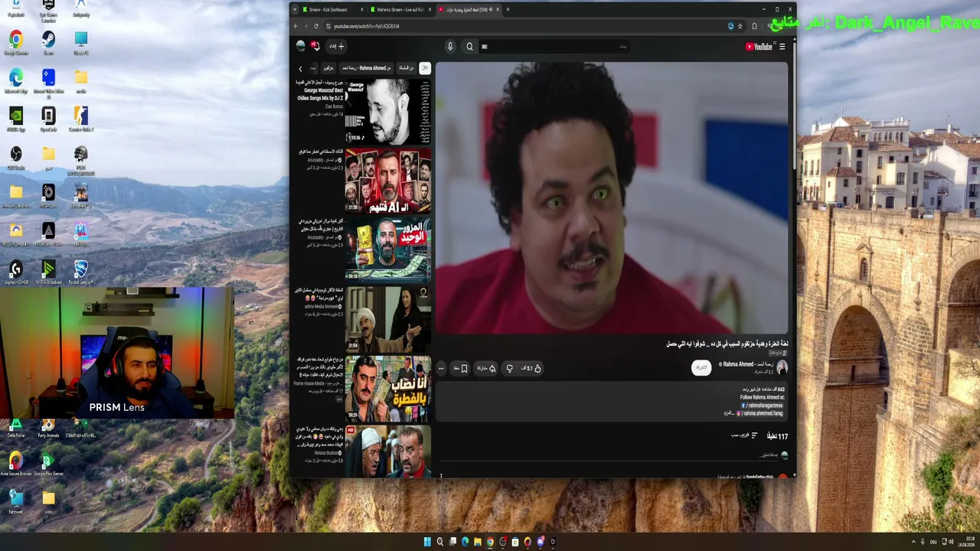Open the Google Chrome desktop shortcut
This screenshot has width=980, height=551.
[x=16, y=43]
